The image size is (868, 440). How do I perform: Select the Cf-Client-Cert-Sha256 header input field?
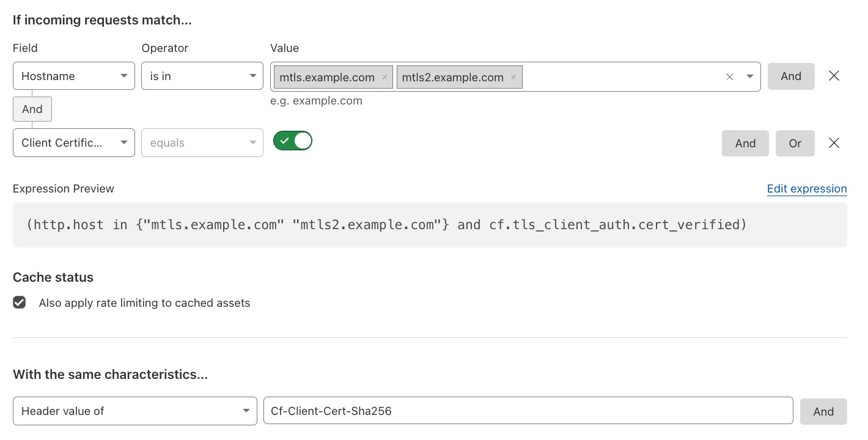click(528, 411)
